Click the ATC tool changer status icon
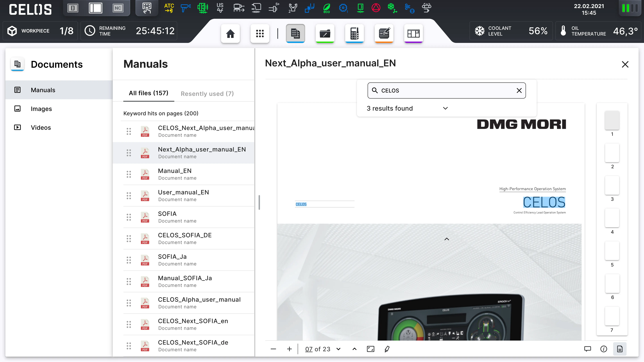 (169, 8)
